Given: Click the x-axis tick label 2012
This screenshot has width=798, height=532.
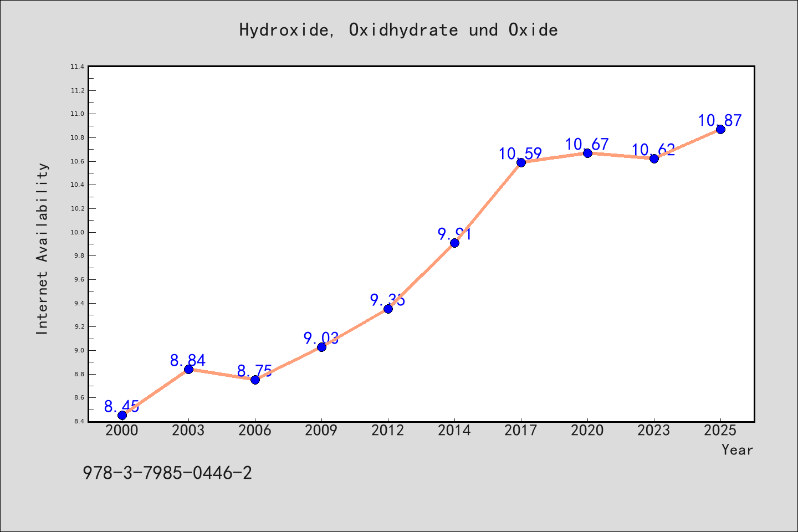Looking at the screenshot, I should 388,431.
